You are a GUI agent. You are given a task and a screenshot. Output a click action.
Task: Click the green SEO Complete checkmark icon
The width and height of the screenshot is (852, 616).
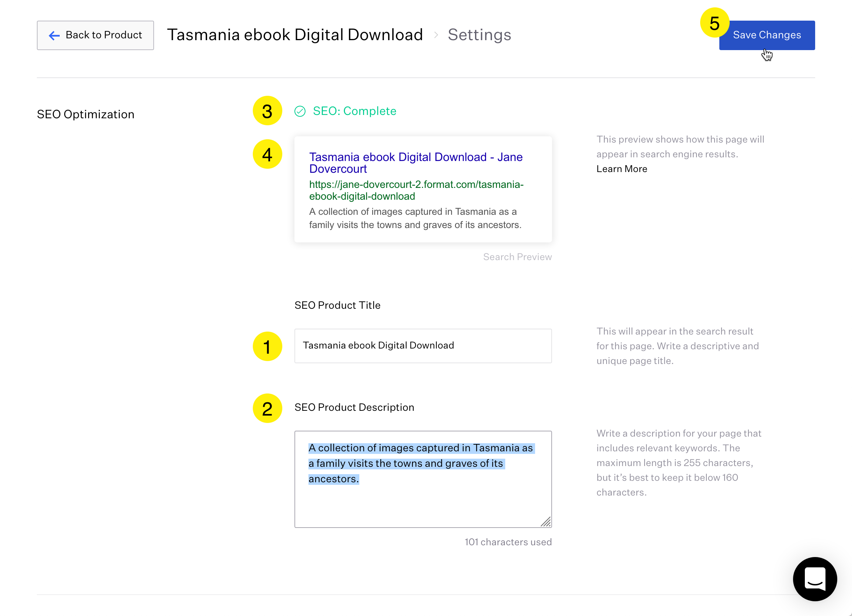(300, 112)
